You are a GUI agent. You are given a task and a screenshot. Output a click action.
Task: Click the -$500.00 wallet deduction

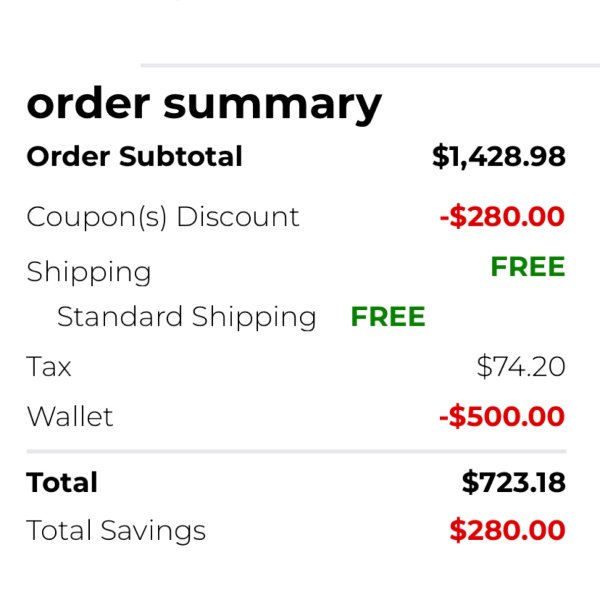[502, 416]
